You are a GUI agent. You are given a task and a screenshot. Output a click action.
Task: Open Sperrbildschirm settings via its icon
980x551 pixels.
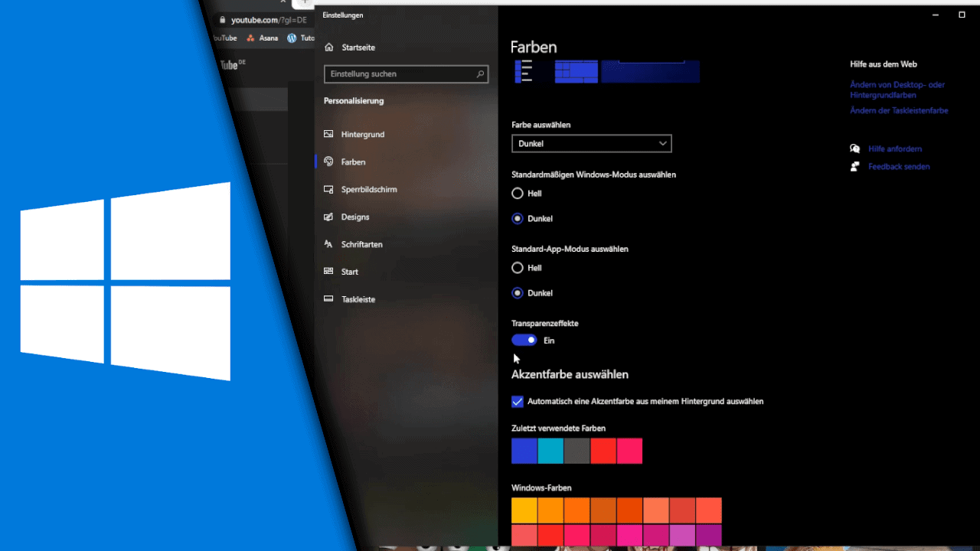click(x=328, y=189)
